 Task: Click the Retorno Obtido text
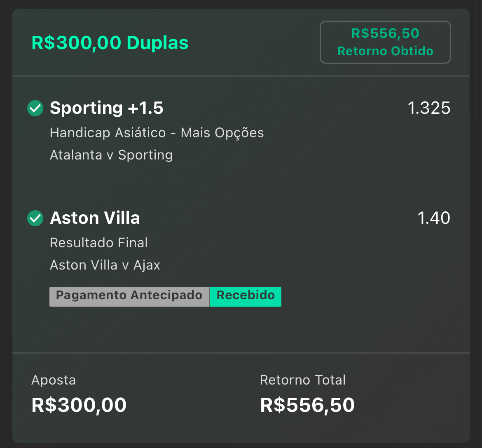coord(385,51)
